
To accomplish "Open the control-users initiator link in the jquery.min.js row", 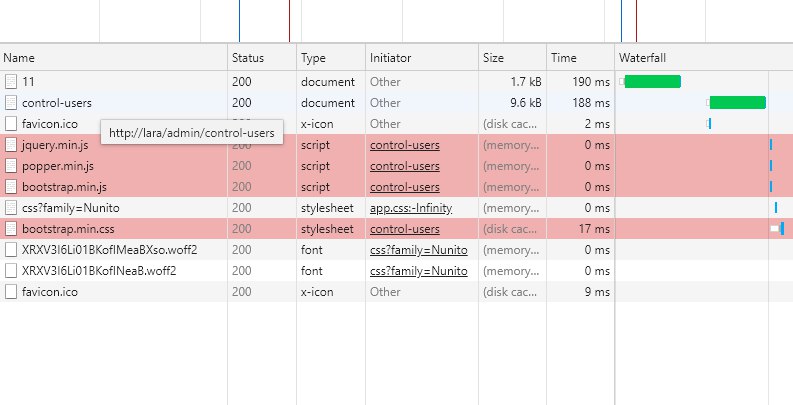I will [404, 145].
